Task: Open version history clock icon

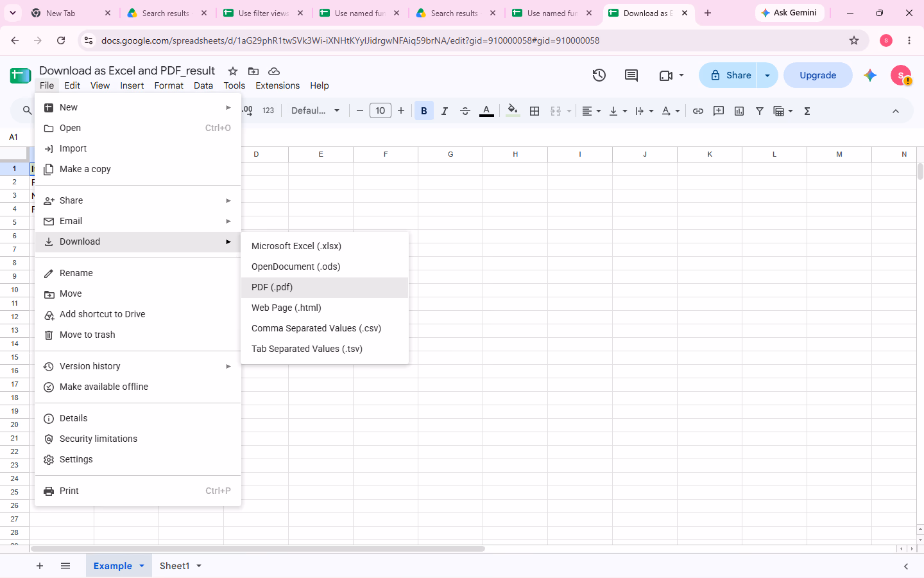Action: [x=599, y=75]
